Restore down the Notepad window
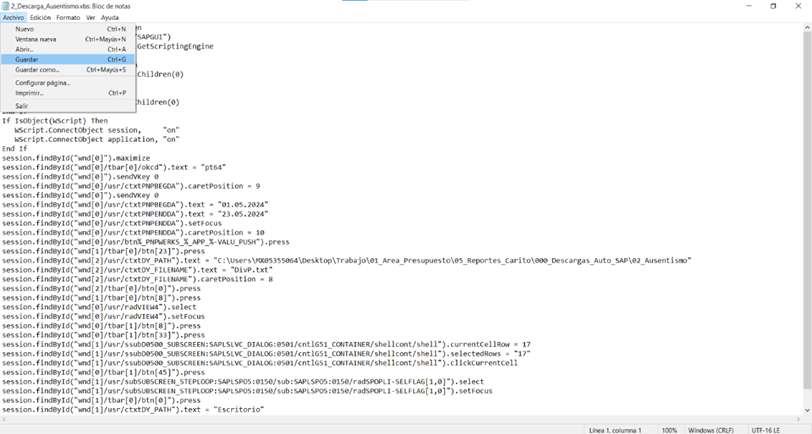Image resolution: width=812 pixels, height=434 pixels. click(x=773, y=6)
